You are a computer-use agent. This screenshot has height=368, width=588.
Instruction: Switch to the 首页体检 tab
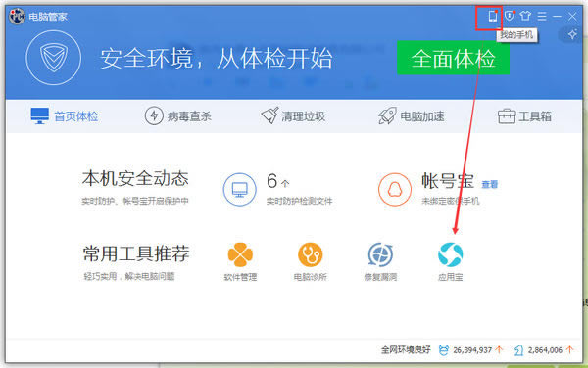65,116
